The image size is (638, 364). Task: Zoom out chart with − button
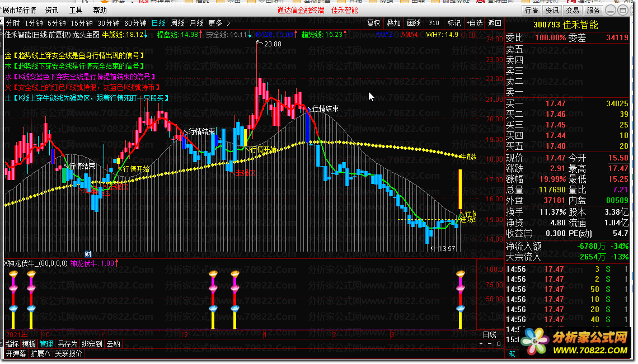point(490,344)
